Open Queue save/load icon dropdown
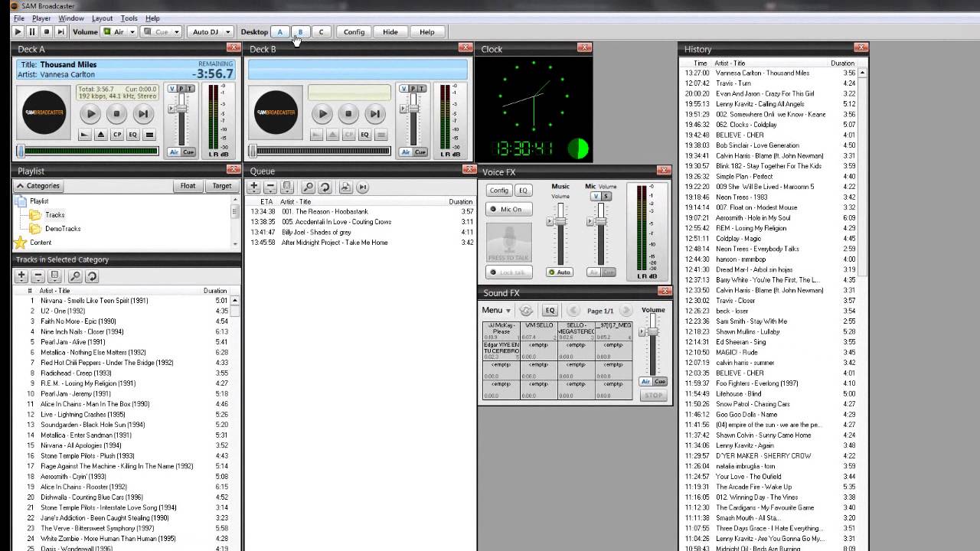 pos(288,187)
